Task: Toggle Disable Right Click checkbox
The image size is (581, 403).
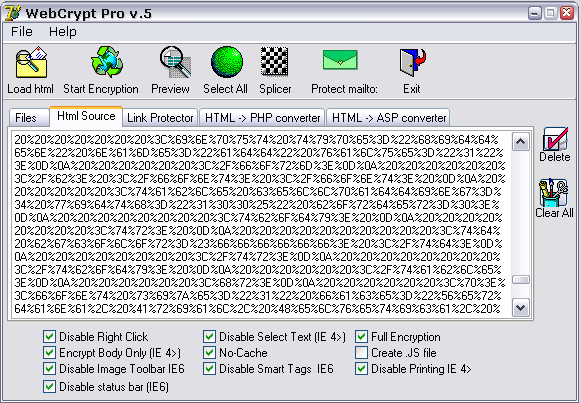Action: click(x=49, y=337)
